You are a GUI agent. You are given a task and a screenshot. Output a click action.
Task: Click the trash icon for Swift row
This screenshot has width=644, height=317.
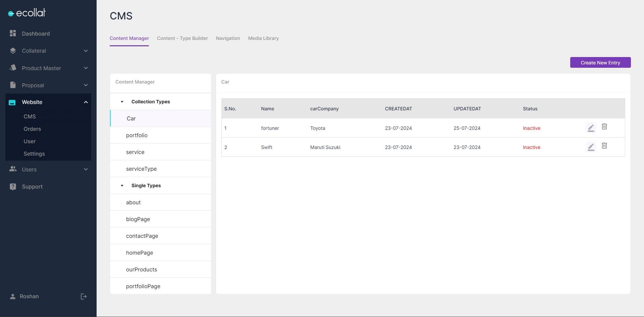pyautogui.click(x=604, y=146)
